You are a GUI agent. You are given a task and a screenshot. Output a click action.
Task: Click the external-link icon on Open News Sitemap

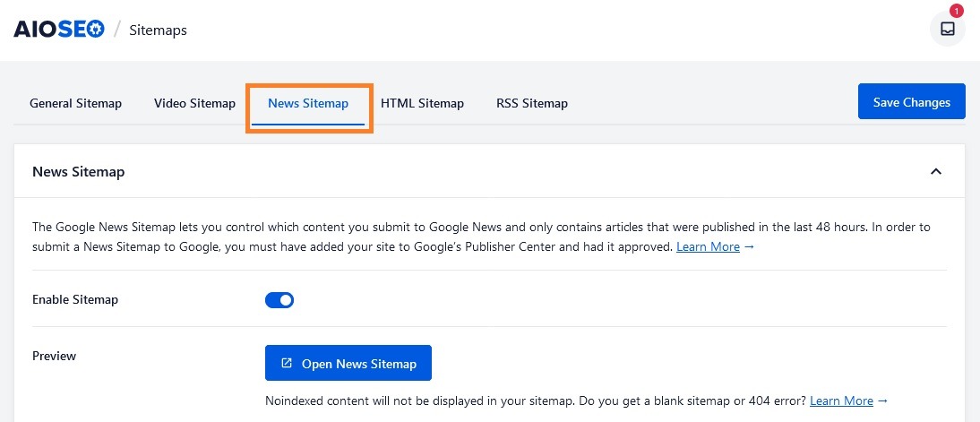(287, 364)
